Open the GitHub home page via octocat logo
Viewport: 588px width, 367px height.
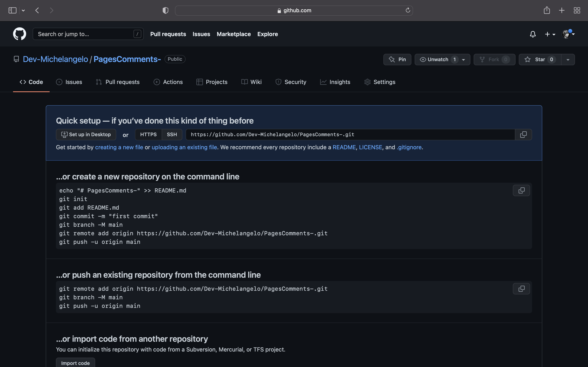click(x=19, y=34)
